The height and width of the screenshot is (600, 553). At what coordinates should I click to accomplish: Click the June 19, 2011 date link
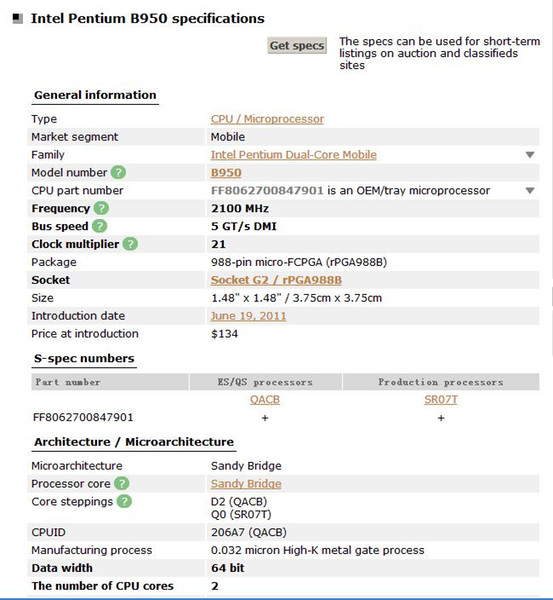point(248,316)
